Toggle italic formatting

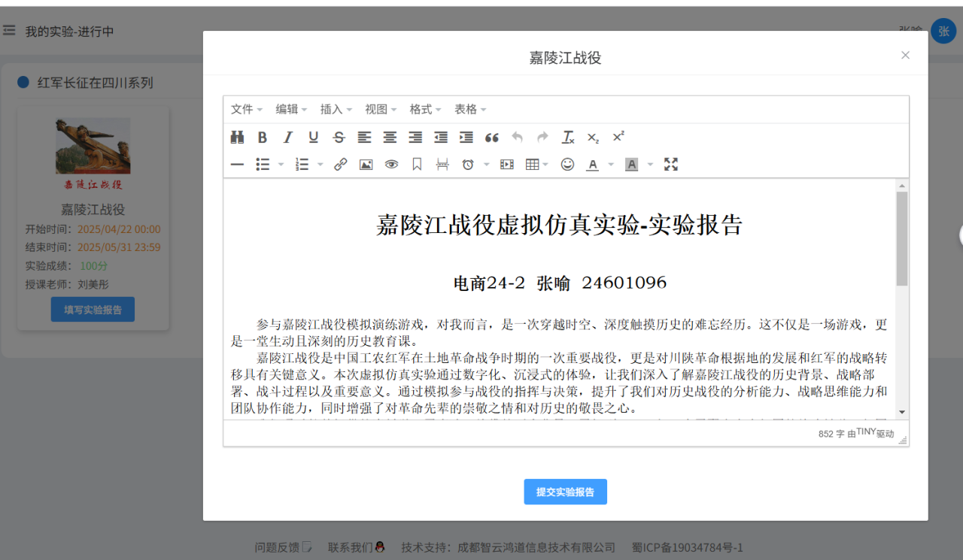(287, 138)
